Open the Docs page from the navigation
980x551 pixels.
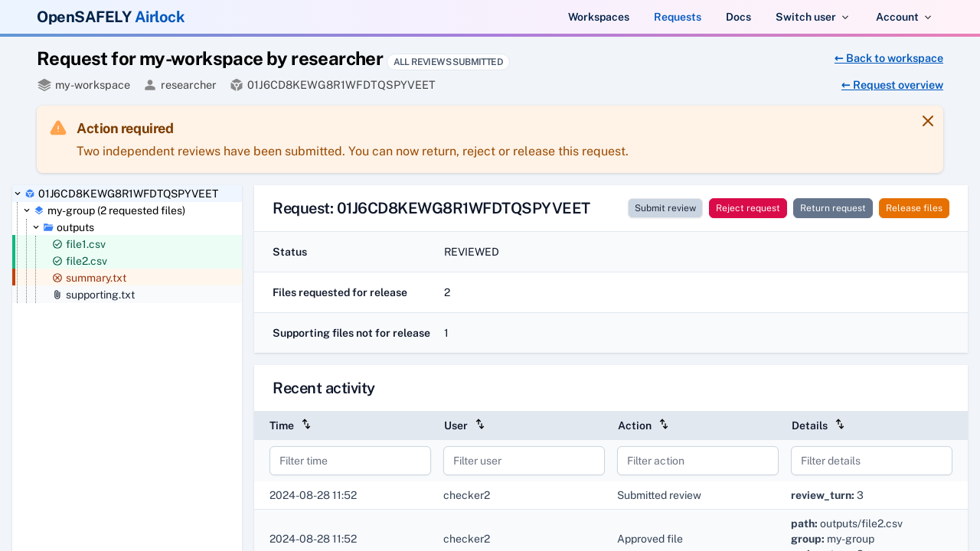coord(738,17)
